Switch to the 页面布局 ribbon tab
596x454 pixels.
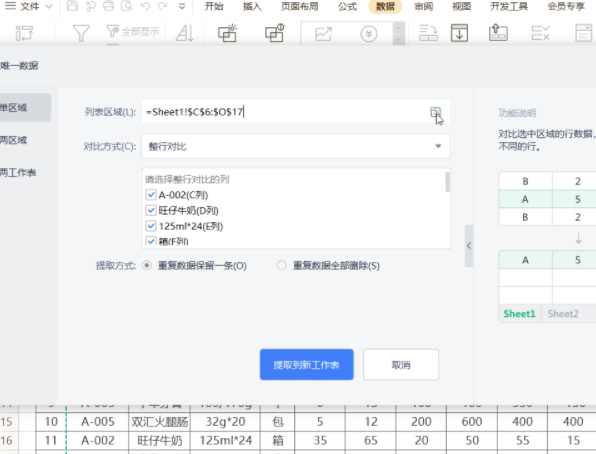coord(300,6)
